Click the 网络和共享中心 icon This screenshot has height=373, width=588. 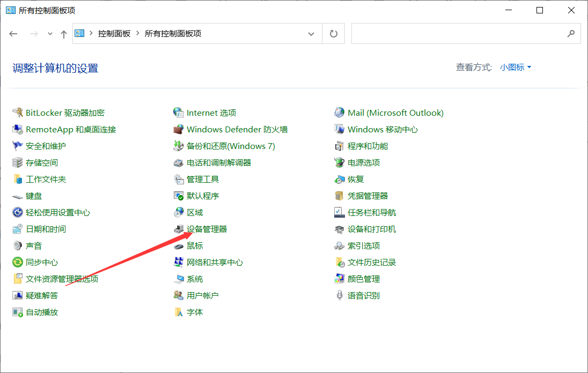[179, 262]
